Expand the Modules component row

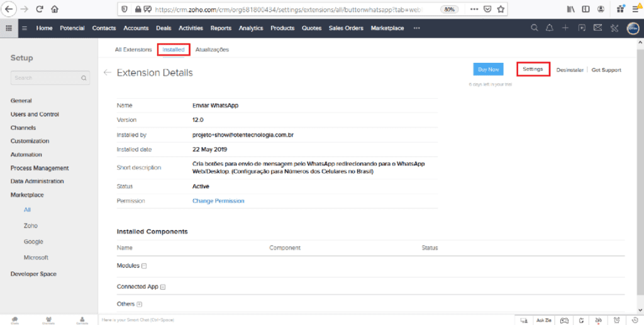(144, 266)
